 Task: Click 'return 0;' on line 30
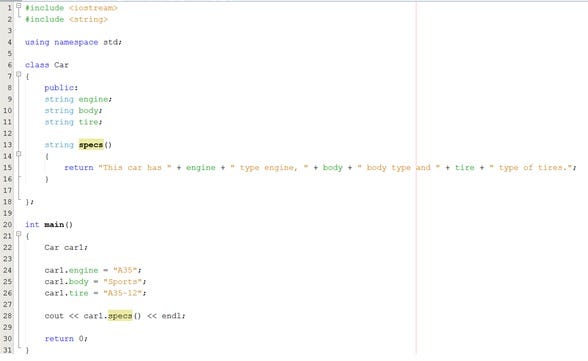[66, 339]
